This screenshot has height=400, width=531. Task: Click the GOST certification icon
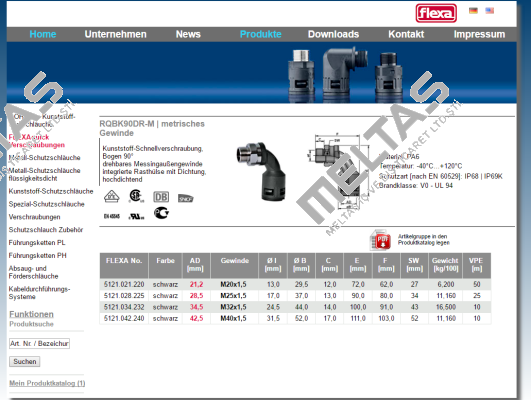[161, 213]
